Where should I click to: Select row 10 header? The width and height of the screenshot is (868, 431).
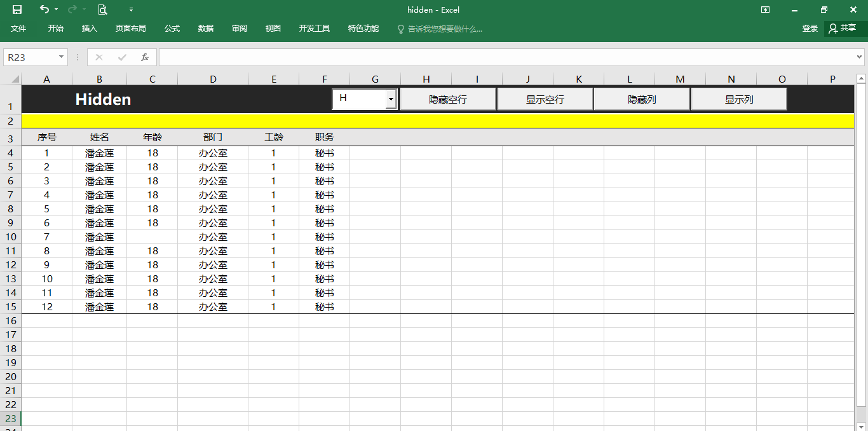11,237
